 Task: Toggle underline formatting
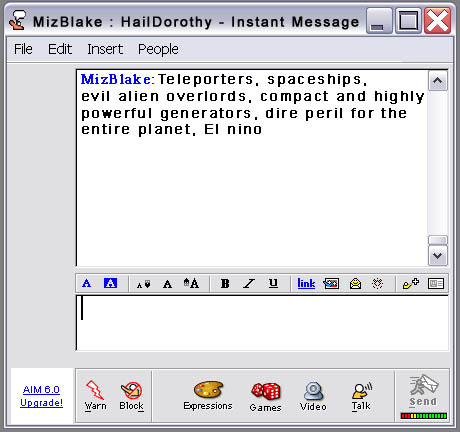pyautogui.click(x=273, y=283)
